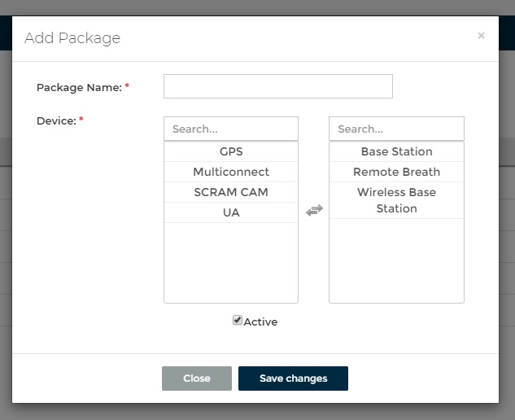
Task: Click the Add Package dialog title
Action: (x=72, y=38)
